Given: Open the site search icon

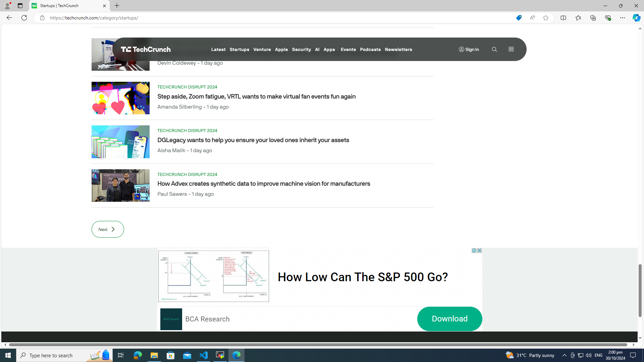Looking at the screenshot, I should (494, 49).
